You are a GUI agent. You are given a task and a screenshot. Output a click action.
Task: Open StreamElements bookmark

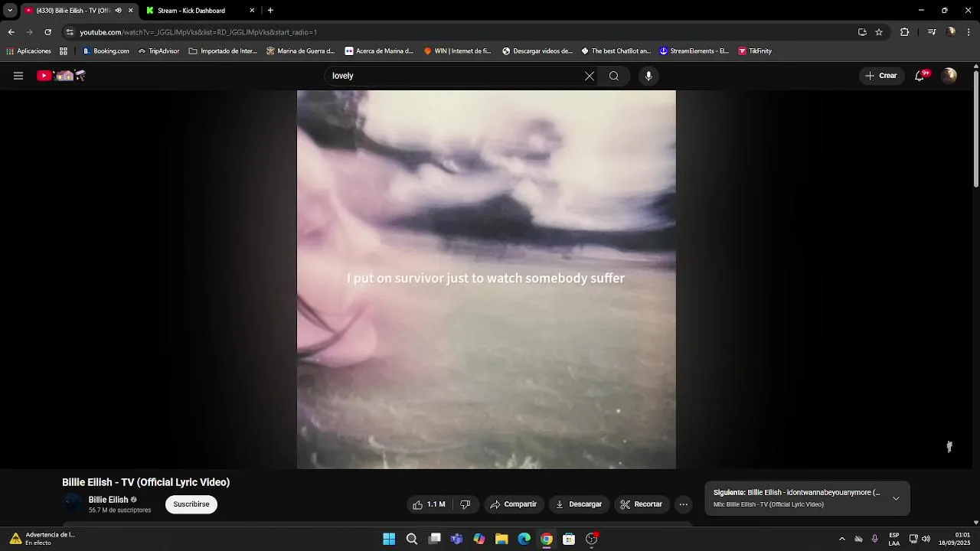(x=694, y=51)
